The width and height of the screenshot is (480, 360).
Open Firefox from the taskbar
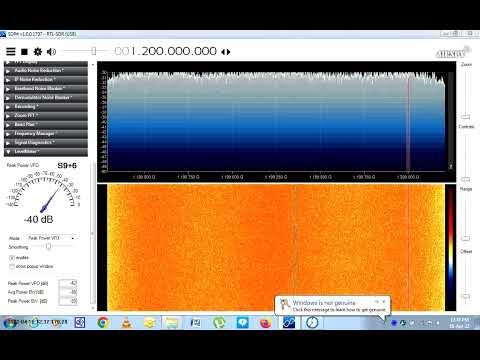tap(265, 323)
